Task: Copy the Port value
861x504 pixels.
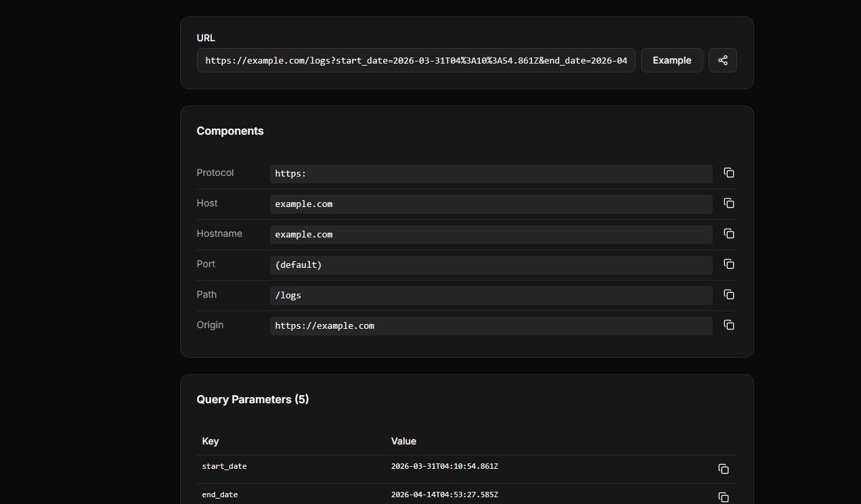Action: tap(728, 264)
